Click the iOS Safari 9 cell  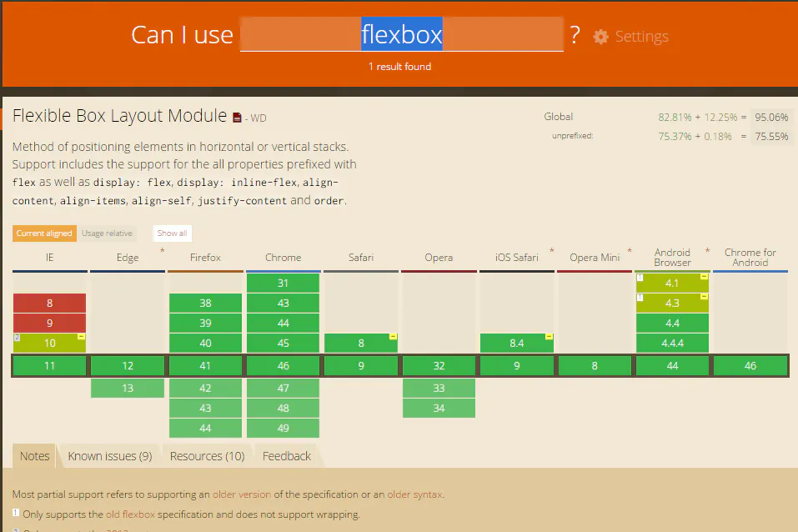pyautogui.click(x=516, y=365)
